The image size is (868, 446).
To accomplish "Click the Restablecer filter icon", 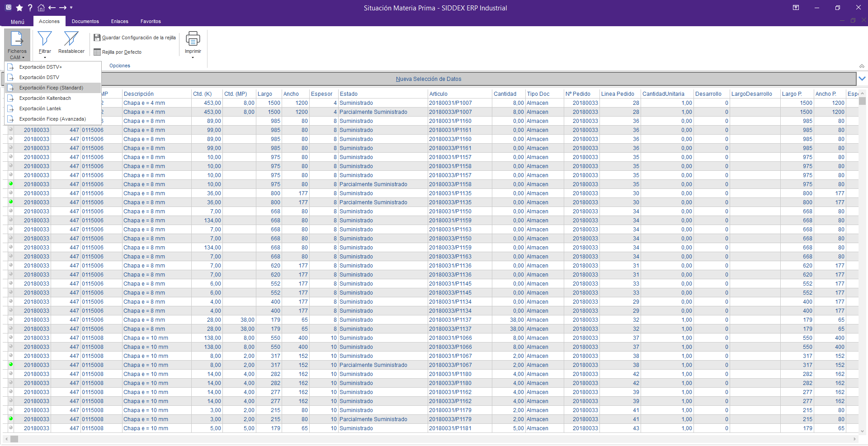I will click(71, 39).
